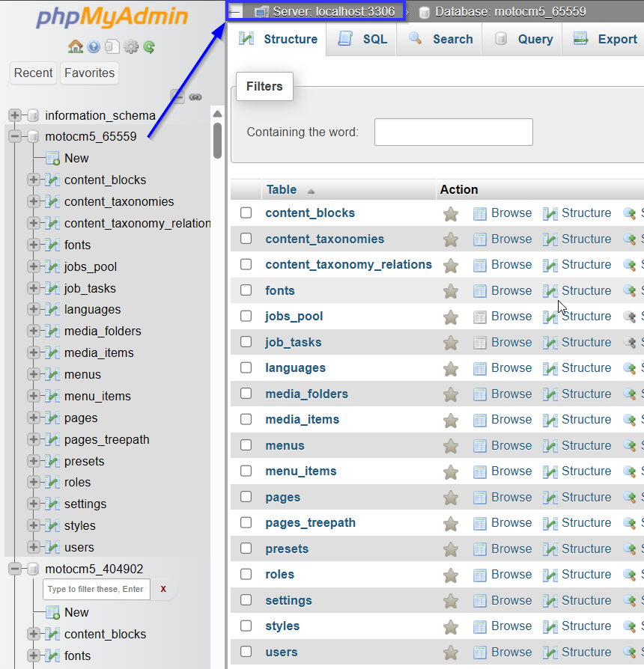Image resolution: width=644 pixels, height=669 pixels.
Task: Open the MySQL documentation page icon
Action: point(112,46)
